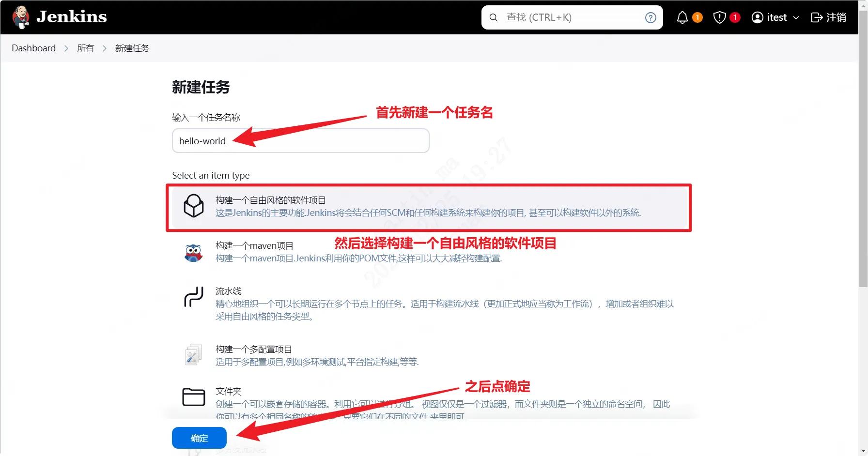Click the scrollbar down arrow
This screenshot has height=456, width=868.
[863, 451]
